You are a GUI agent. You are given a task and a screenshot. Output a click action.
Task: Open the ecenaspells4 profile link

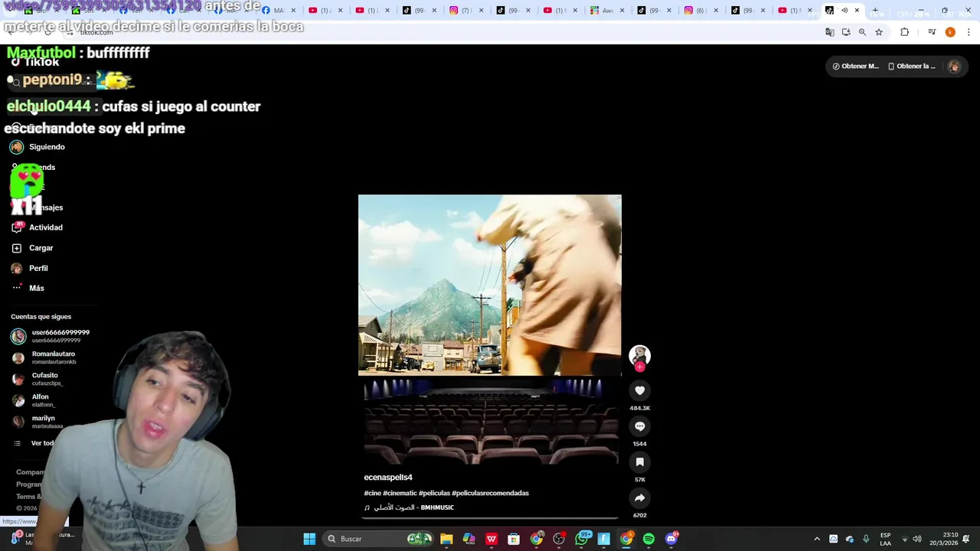click(388, 478)
